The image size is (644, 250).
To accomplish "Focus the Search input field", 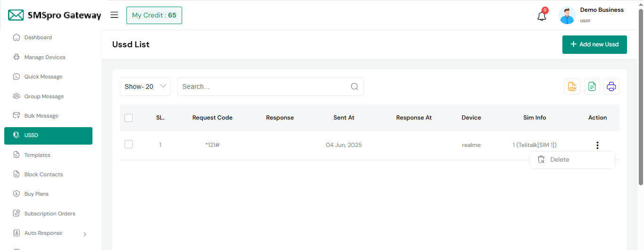I will pyautogui.click(x=264, y=86).
